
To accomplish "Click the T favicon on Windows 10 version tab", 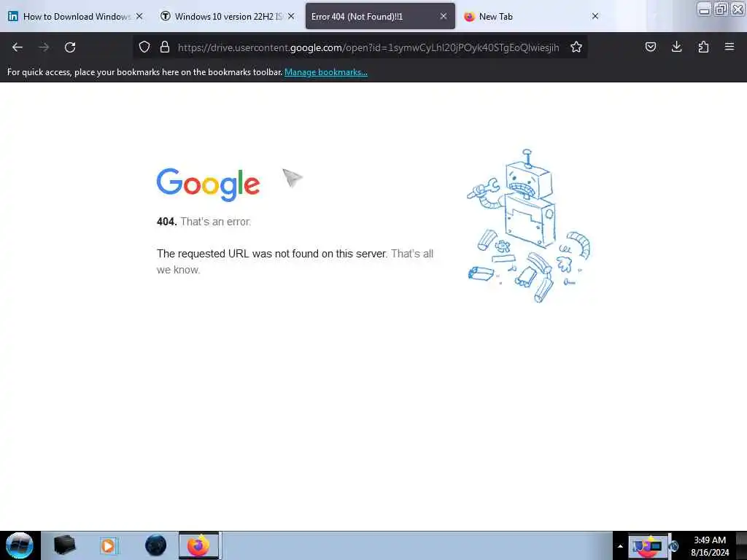I will (x=166, y=16).
